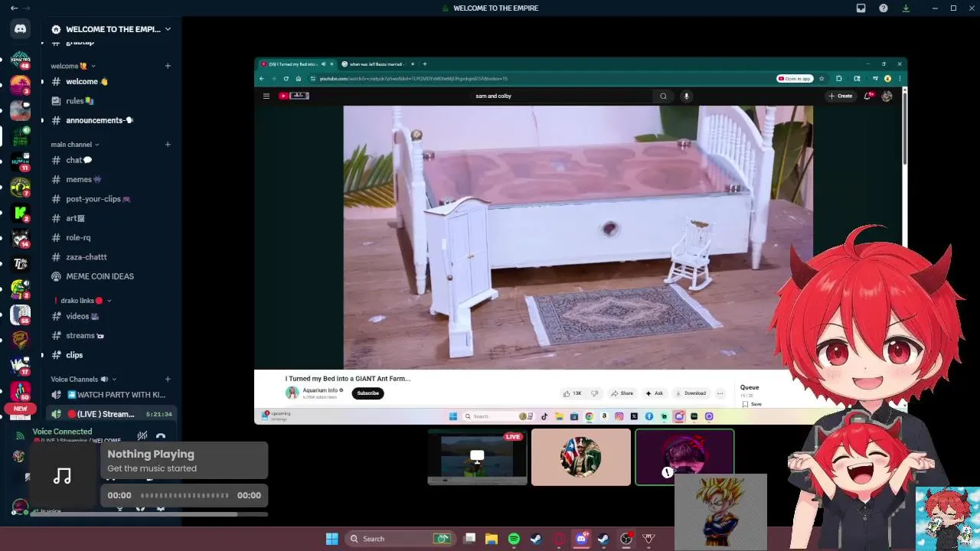The height and width of the screenshot is (551, 980).
Task: Dislike the video with thumbs down
Action: (x=594, y=393)
